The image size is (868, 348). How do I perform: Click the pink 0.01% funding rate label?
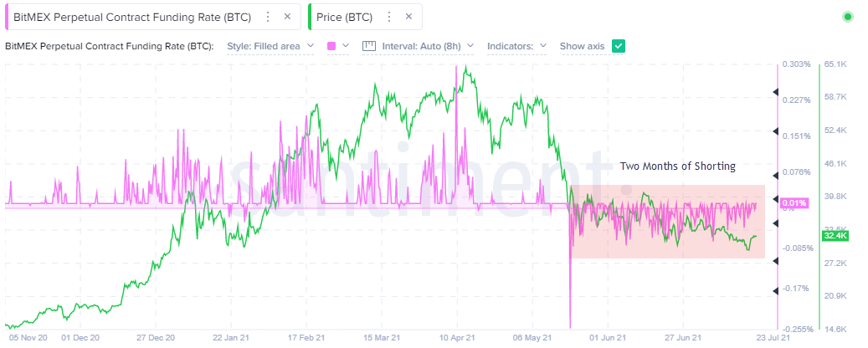coord(793,202)
